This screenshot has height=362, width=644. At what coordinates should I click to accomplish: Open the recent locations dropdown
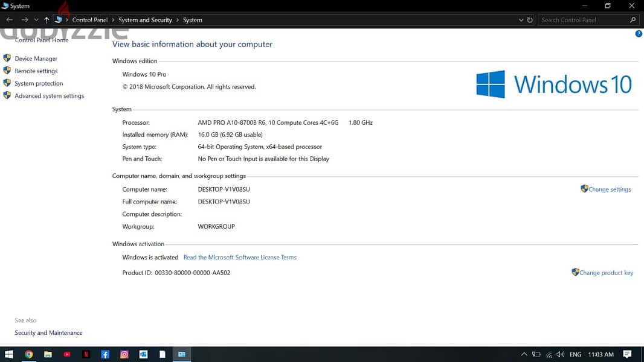36,20
